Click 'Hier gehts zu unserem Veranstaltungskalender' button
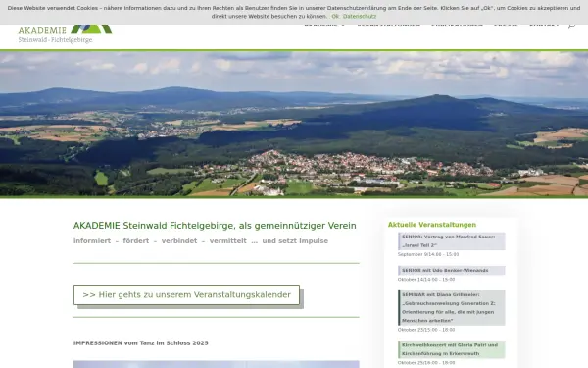Image resolution: width=588 pixels, height=368 pixels. [187, 294]
